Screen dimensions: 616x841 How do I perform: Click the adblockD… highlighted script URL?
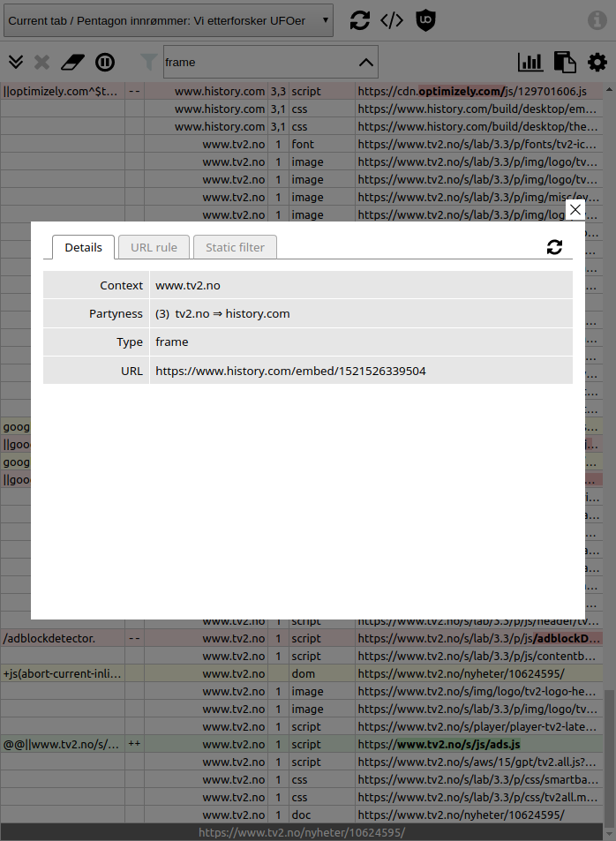click(478, 638)
